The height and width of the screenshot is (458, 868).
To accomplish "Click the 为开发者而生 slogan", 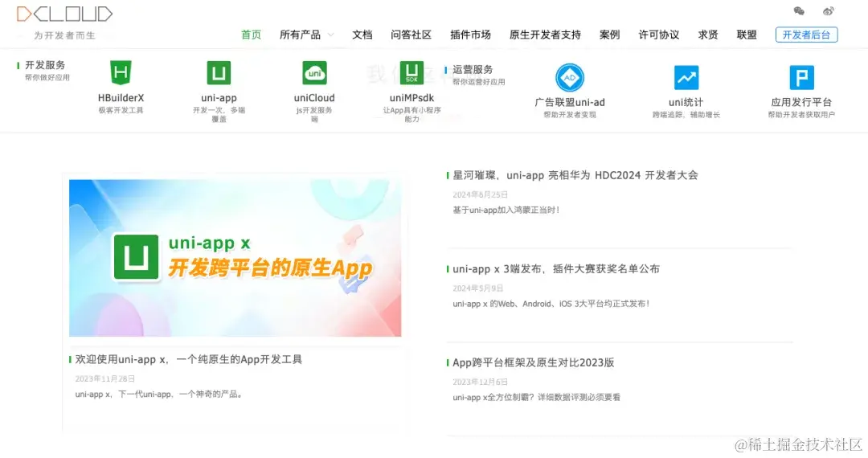I will point(64,35).
